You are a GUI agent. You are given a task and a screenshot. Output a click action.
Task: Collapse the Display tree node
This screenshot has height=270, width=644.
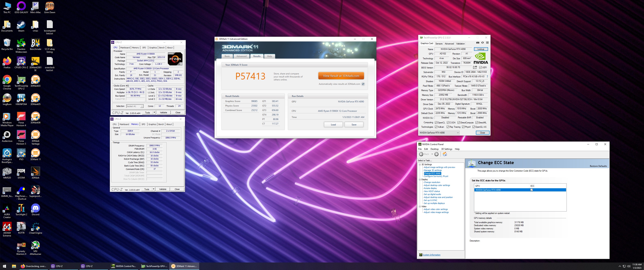(420, 180)
